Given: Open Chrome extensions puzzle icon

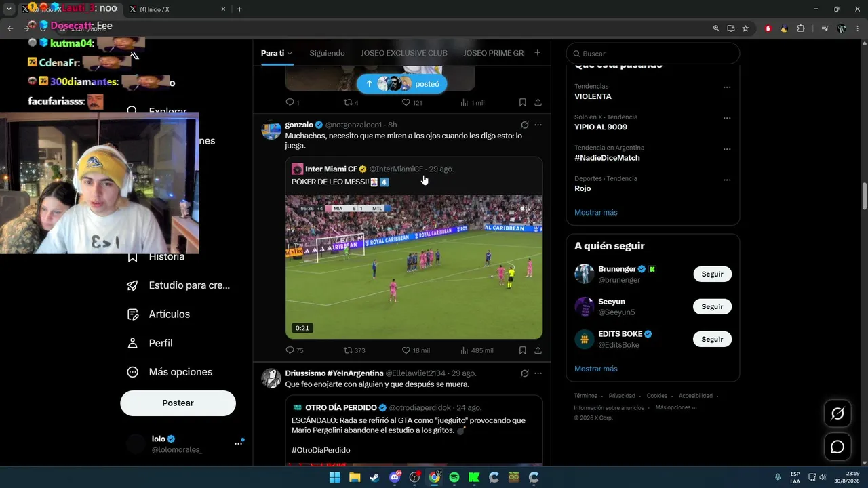Looking at the screenshot, I should pos(801,28).
